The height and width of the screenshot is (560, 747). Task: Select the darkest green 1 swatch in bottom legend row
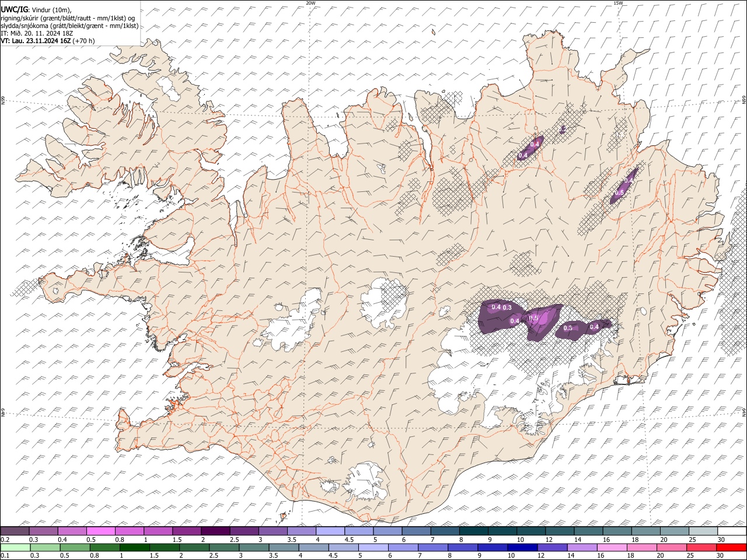click(134, 548)
